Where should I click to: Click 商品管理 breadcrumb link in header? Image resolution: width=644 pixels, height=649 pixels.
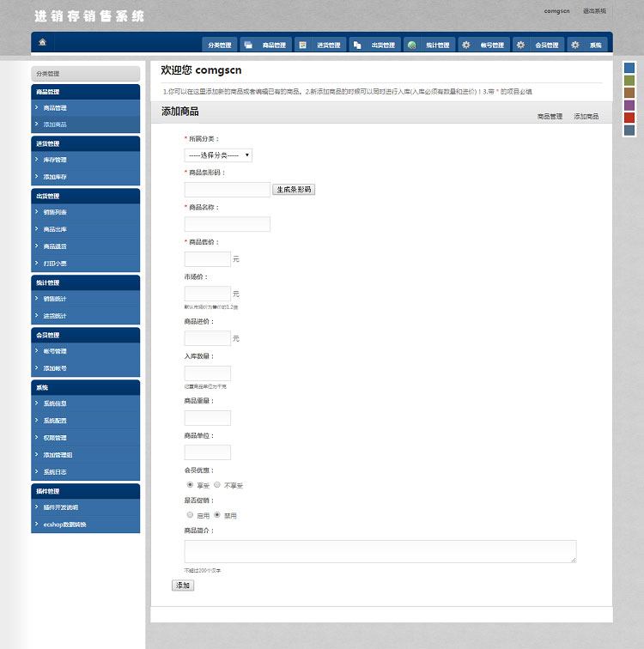click(550, 116)
